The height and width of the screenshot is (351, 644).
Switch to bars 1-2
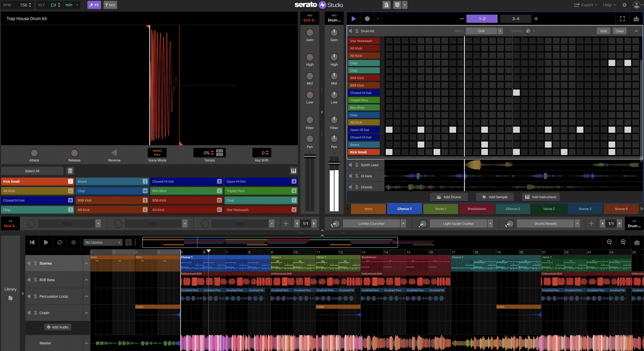(x=482, y=19)
